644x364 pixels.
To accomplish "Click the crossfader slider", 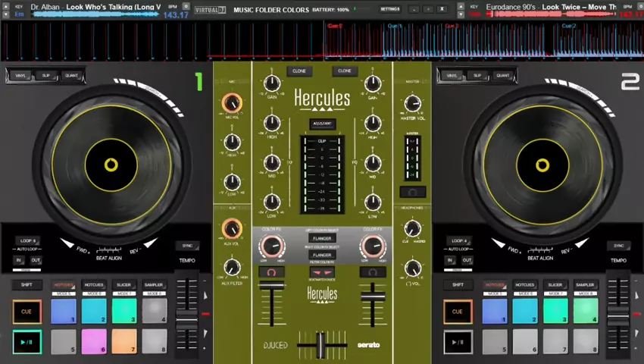I will pyautogui.click(x=322, y=345).
